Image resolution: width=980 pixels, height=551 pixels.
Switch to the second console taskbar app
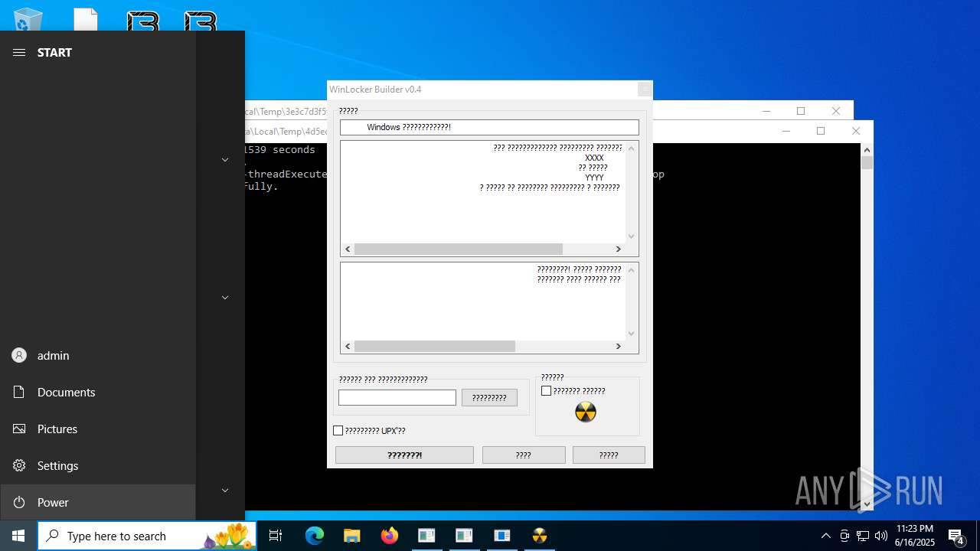point(464,536)
